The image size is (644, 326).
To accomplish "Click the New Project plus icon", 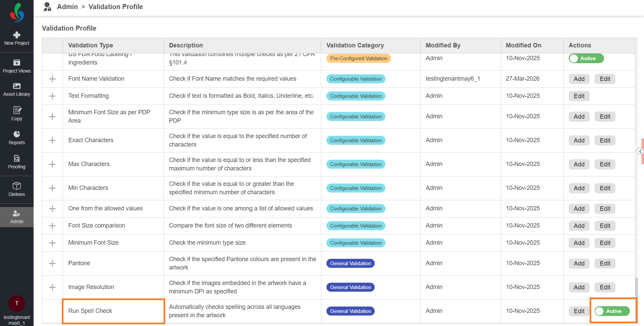I will coord(17,35).
